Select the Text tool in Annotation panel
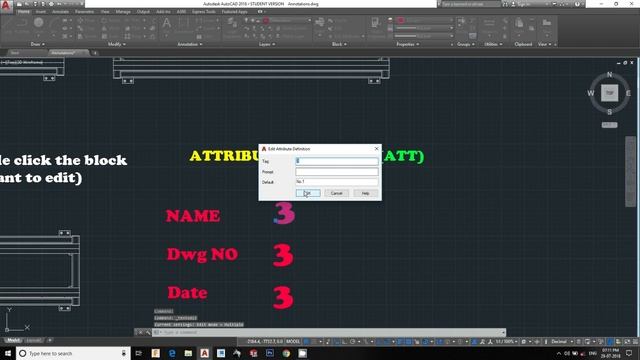 tap(167, 24)
